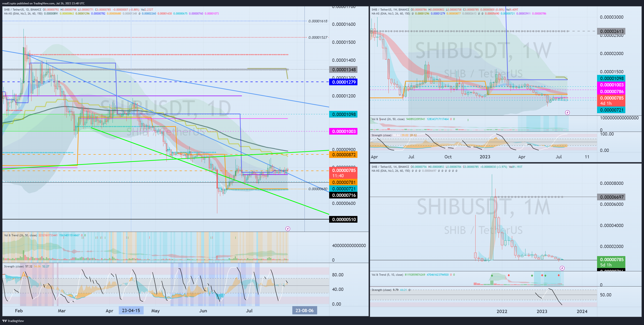Image resolution: width=644 pixels, height=325 pixels.
Task: Click the black 0.00000510 price label
Action: (x=343, y=219)
